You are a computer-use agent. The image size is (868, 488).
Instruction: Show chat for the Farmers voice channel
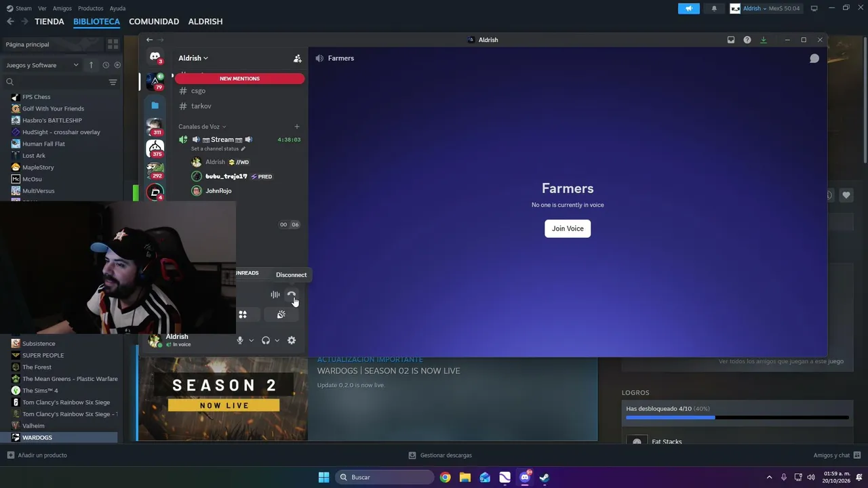click(x=814, y=58)
